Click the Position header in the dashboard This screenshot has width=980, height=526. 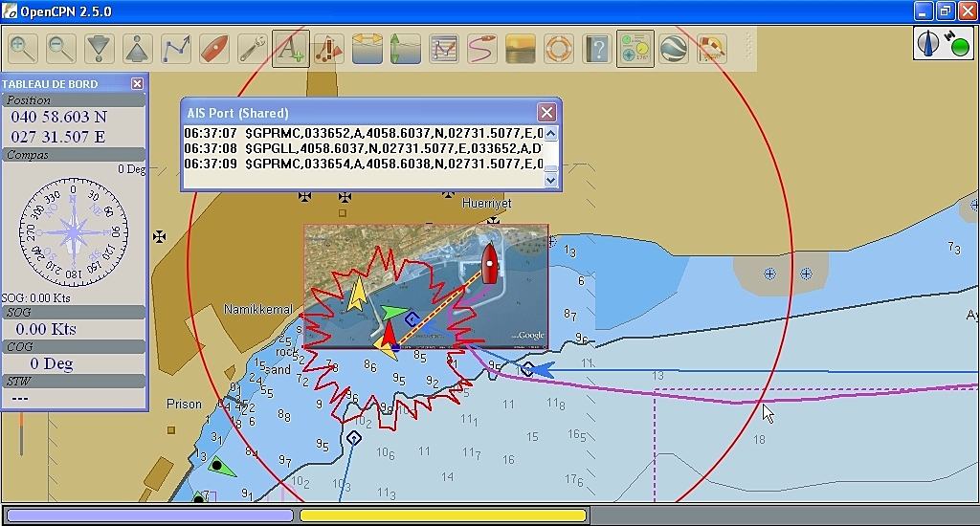point(74,100)
